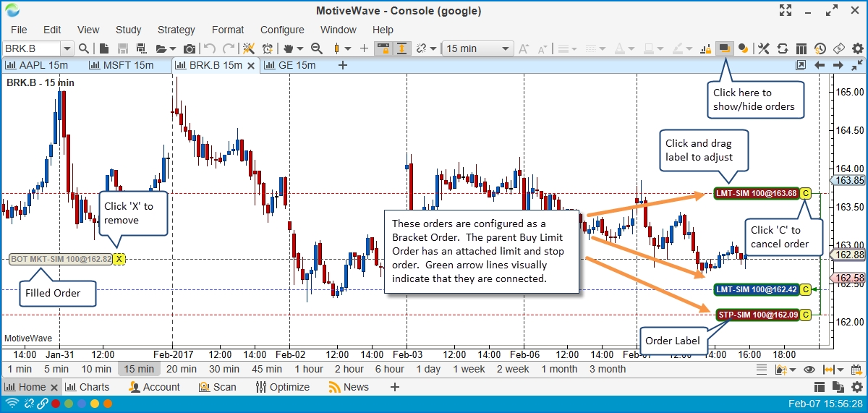The image size is (868, 413).
Task: Click the two-circles overlay icon in toolbar
Action: tap(743, 48)
